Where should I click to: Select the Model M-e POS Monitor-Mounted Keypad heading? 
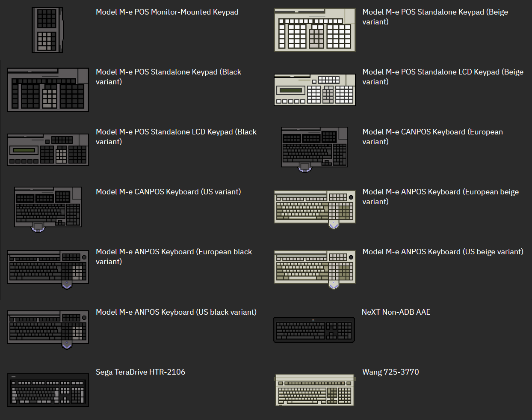167,12
